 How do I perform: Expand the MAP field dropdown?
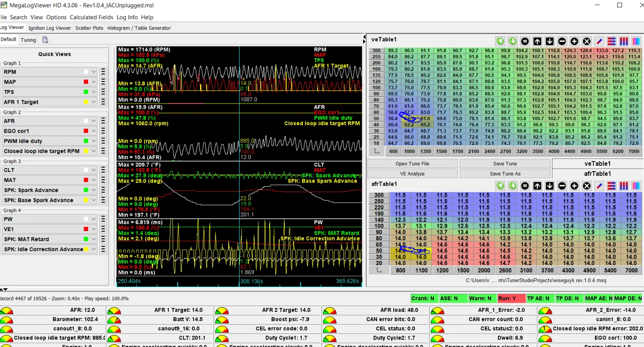[93, 82]
